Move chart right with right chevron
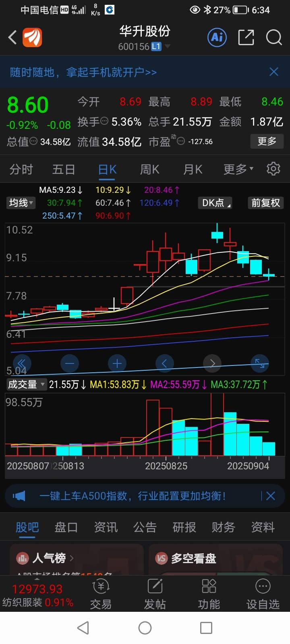 click(x=212, y=363)
